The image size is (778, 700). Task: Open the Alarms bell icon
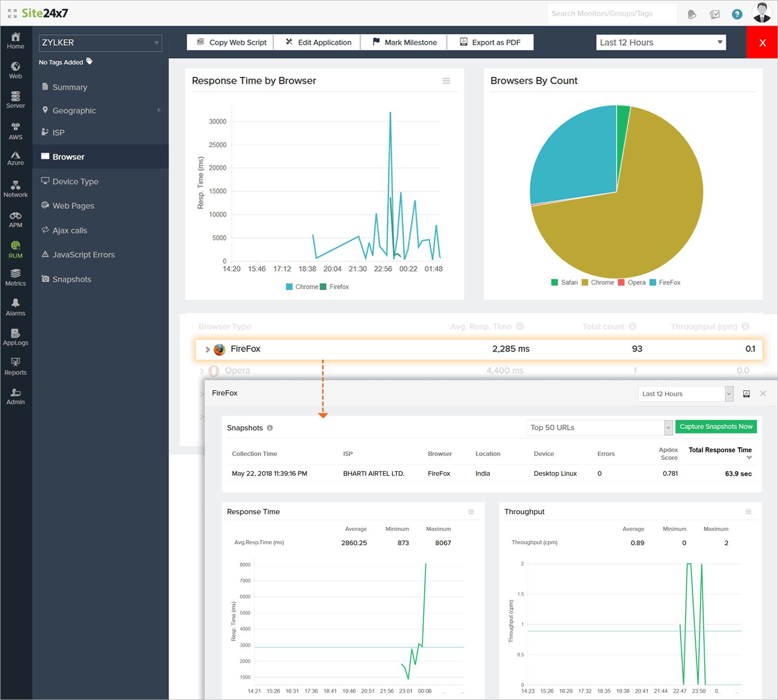click(x=16, y=303)
